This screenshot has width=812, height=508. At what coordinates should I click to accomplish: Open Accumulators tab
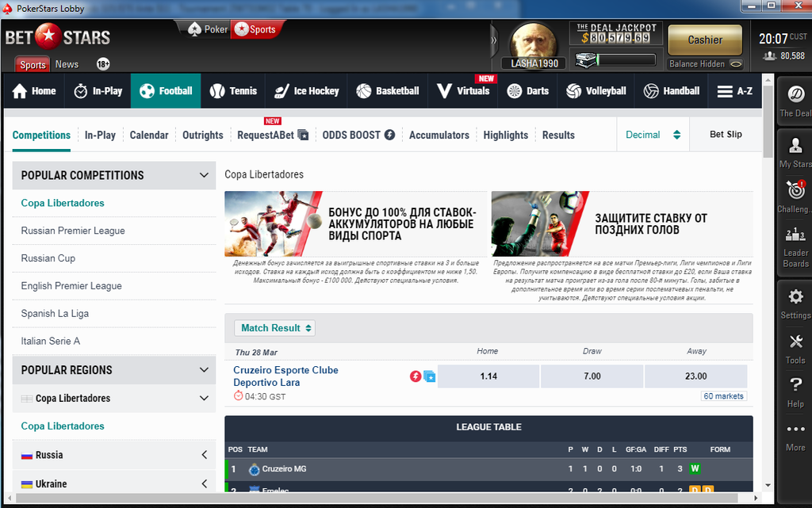click(x=439, y=135)
